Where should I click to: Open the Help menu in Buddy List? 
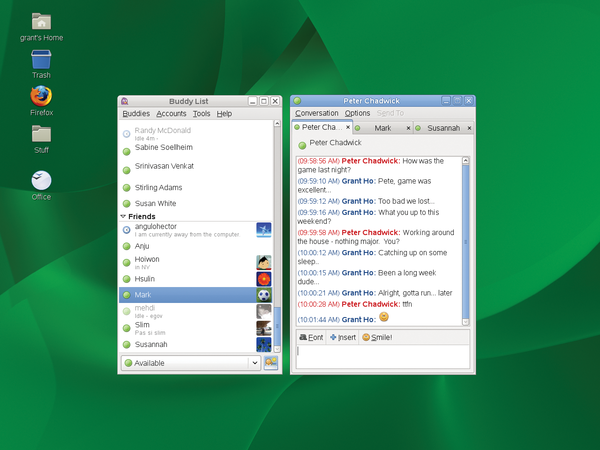point(224,114)
